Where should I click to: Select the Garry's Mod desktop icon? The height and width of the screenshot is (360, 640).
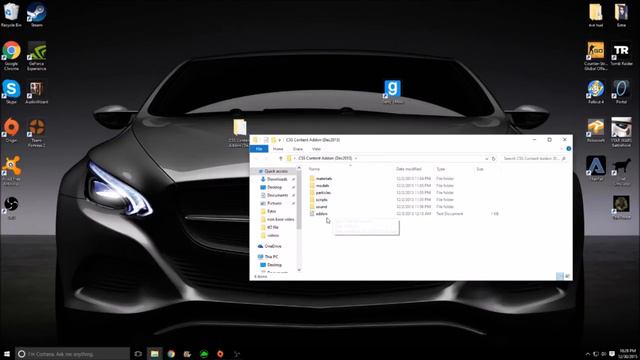click(392, 91)
